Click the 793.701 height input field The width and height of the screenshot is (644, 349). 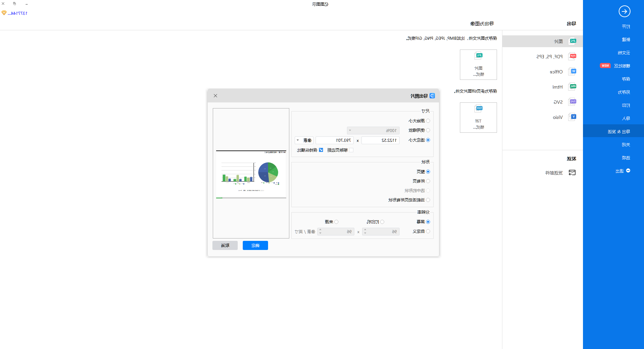click(x=334, y=140)
